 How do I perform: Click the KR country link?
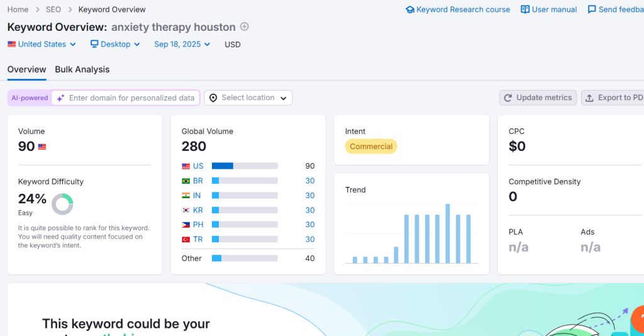tap(198, 210)
